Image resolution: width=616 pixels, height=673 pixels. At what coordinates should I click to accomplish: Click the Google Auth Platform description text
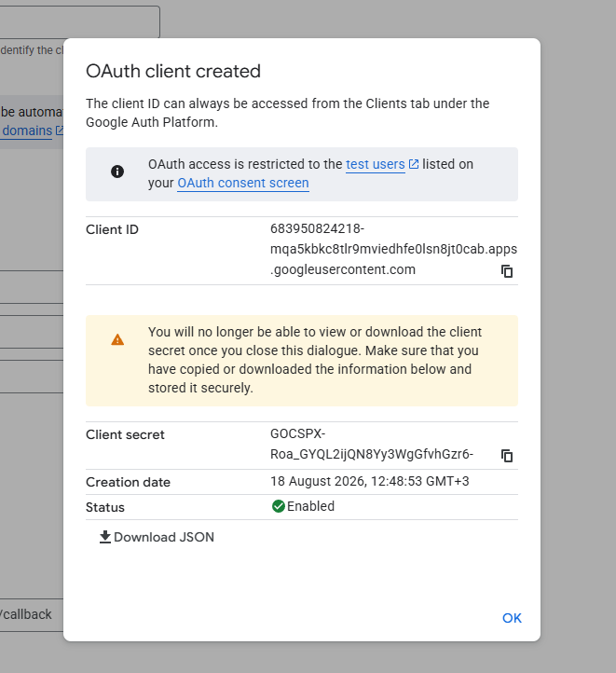[287, 113]
